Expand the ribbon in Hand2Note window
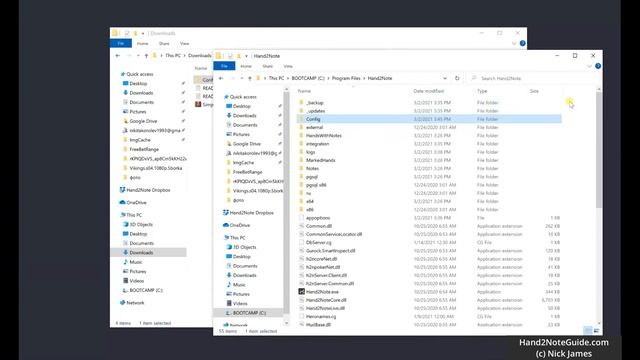This screenshot has width=640, height=360. click(x=589, y=66)
